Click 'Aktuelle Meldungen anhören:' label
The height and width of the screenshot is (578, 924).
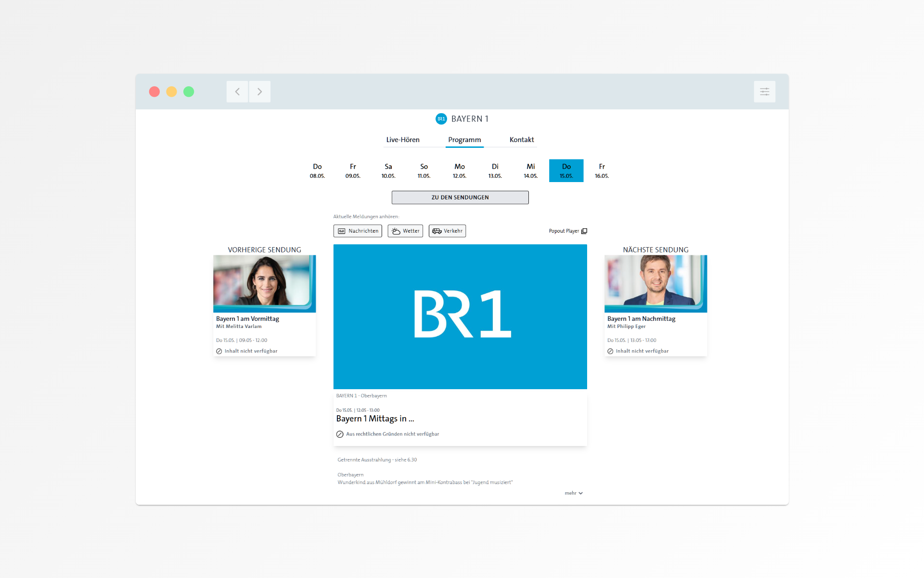click(x=366, y=217)
